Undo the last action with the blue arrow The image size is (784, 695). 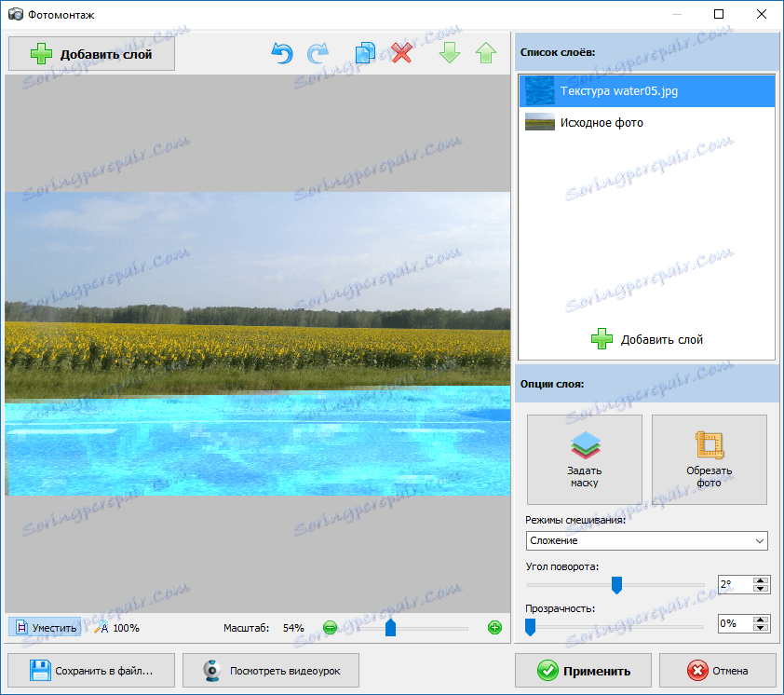[282, 53]
